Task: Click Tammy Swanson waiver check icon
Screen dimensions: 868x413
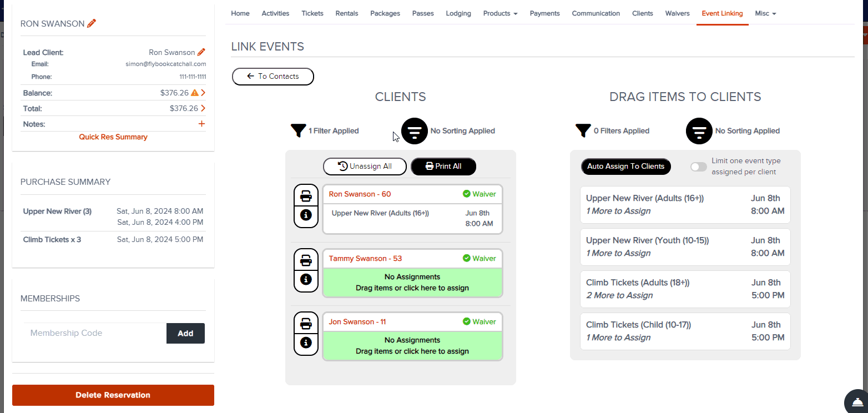Action: pos(467,258)
